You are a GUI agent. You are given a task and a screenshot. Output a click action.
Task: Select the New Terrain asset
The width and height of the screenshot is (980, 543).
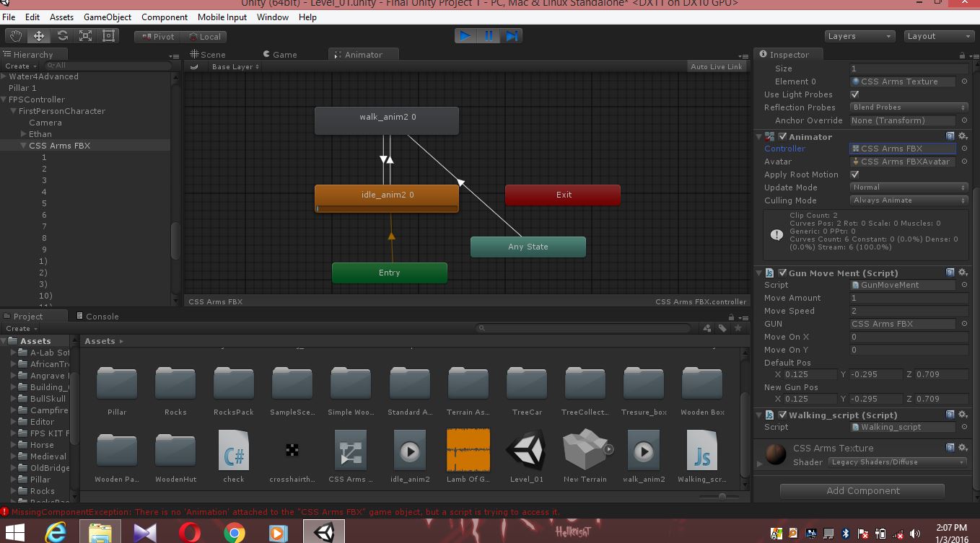585,456
